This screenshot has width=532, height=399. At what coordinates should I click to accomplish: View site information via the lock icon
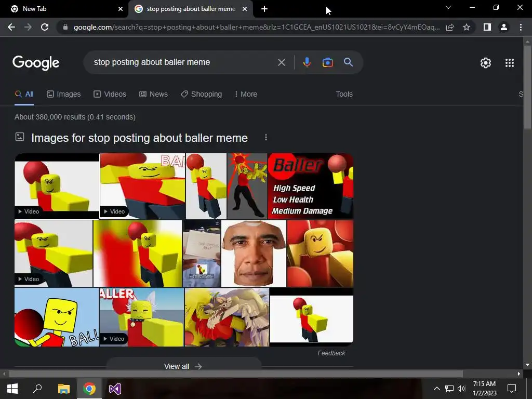point(65,27)
